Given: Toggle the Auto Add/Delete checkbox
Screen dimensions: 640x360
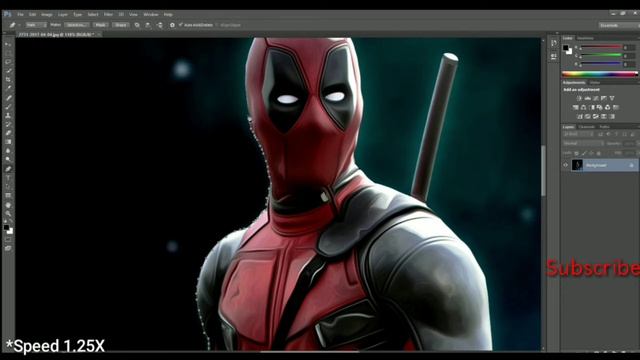Looking at the screenshot, I should (181, 25).
